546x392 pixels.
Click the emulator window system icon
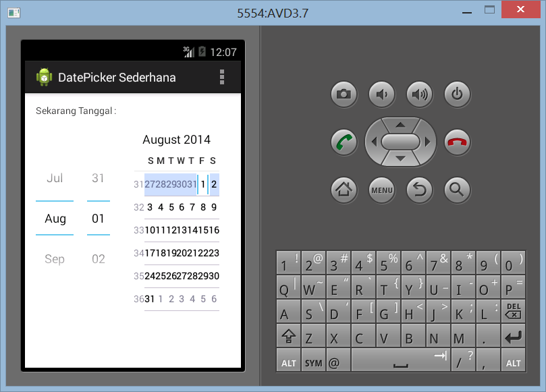point(14,13)
